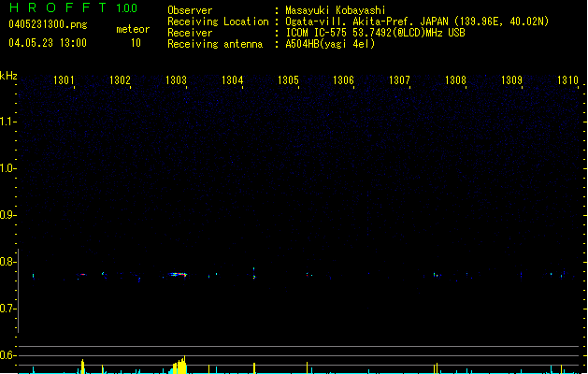Select the kHz axis unit label

[8, 76]
